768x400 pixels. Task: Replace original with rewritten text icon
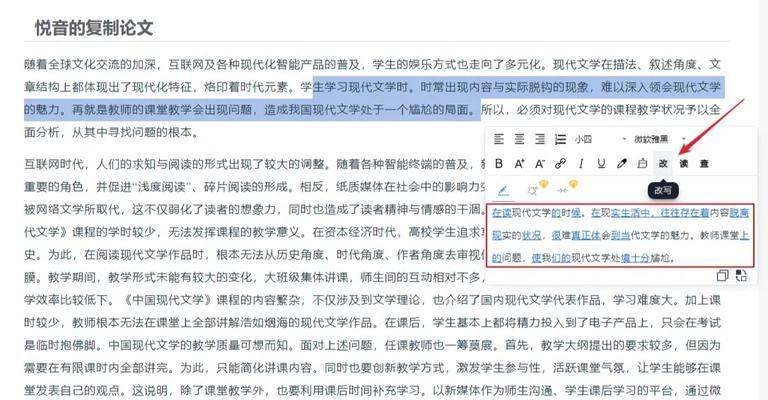pyautogui.click(x=741, y=276)
